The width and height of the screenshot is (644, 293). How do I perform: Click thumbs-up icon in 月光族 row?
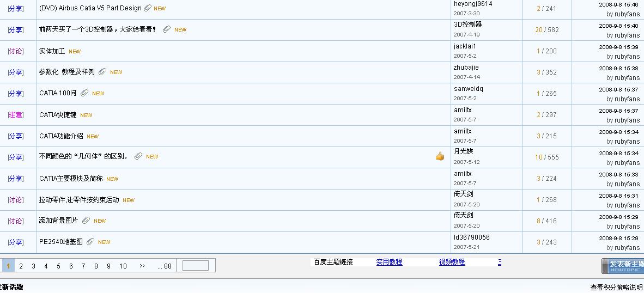coord(440,156)
